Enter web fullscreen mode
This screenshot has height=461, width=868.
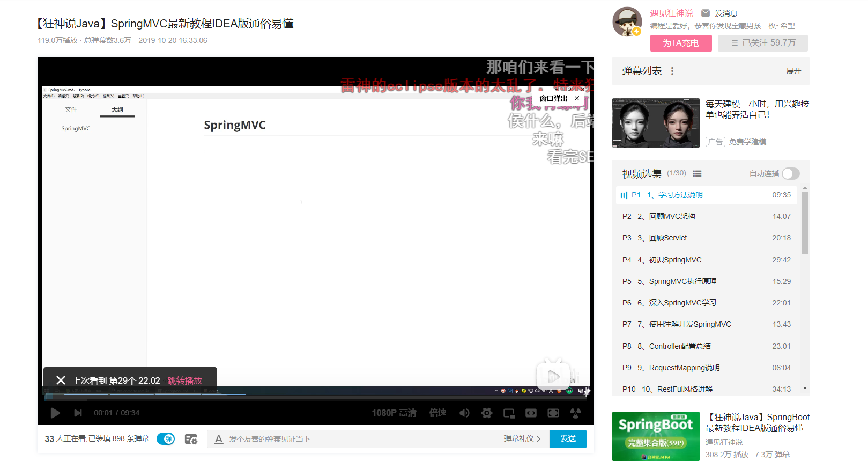(553, 413)
